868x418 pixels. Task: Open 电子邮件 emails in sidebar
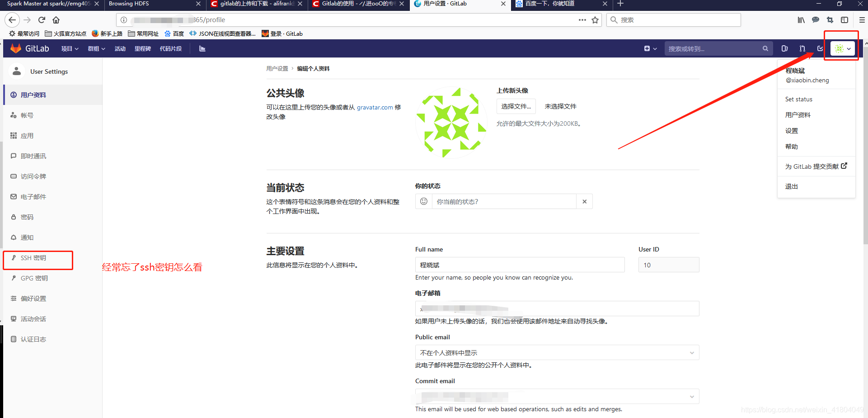(x=53, y=197)
